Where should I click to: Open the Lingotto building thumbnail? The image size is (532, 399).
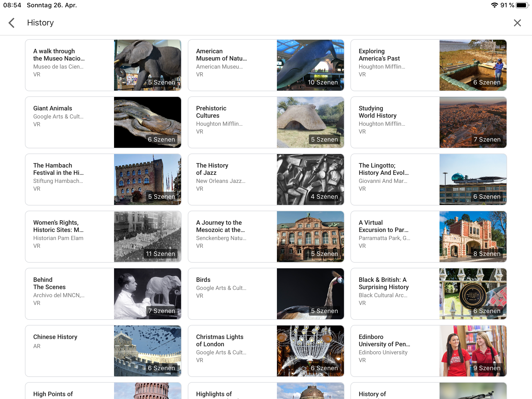473,179
